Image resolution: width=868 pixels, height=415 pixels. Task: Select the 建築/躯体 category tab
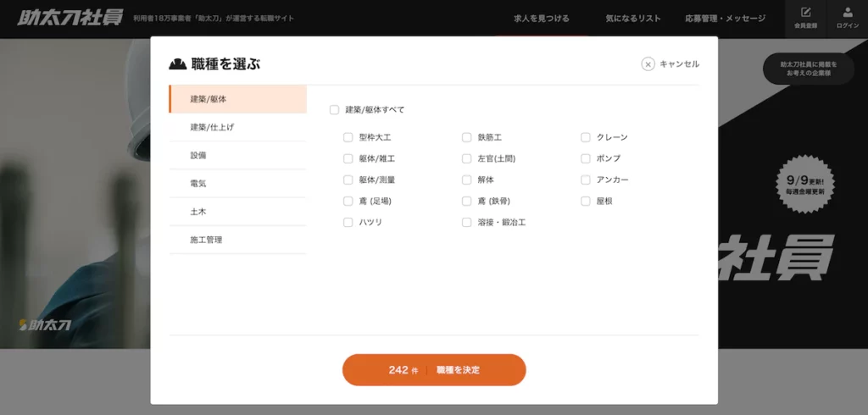[237, 99]
